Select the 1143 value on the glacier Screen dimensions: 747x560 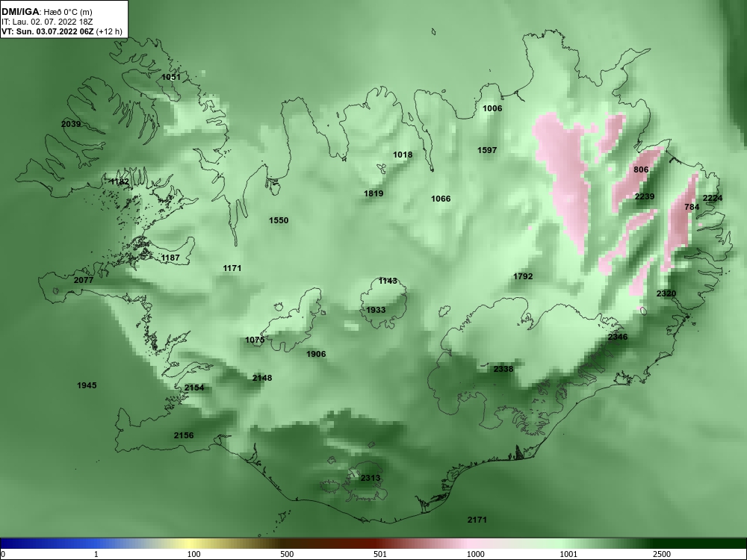click(388, 281)
